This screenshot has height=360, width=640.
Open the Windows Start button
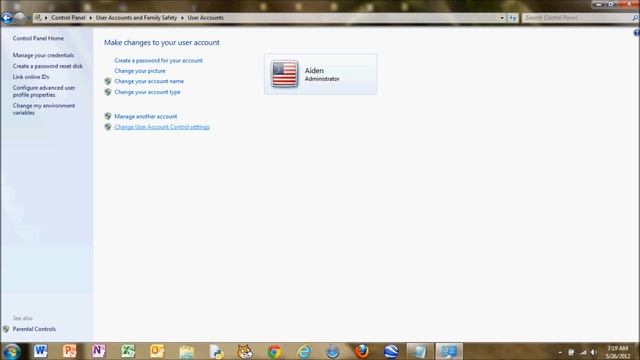(x=11, y=351)
